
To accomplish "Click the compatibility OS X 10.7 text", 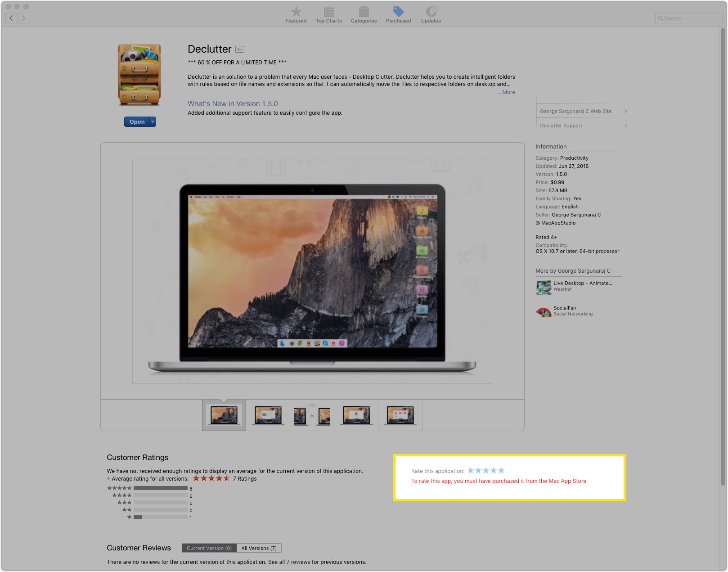I will (x=577, y=251).
